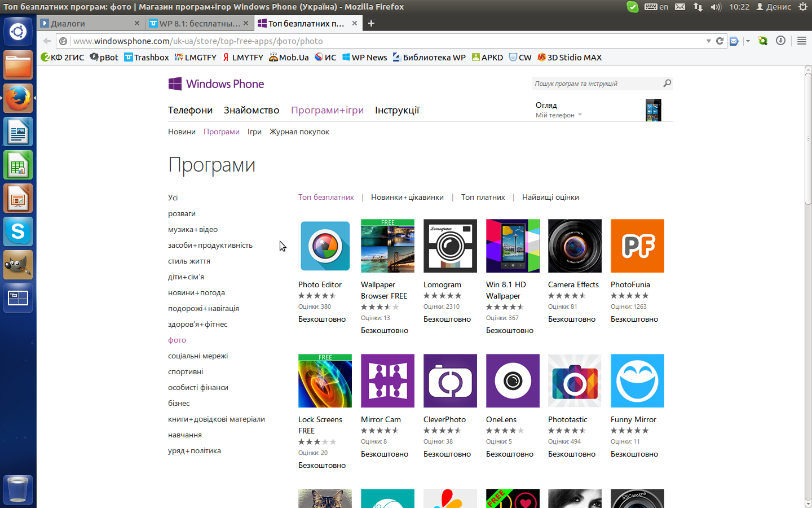The width and height of the screenshot is (812, 508).
Task: Click the search magnifier icon
Action: click(x=667, y=84)
